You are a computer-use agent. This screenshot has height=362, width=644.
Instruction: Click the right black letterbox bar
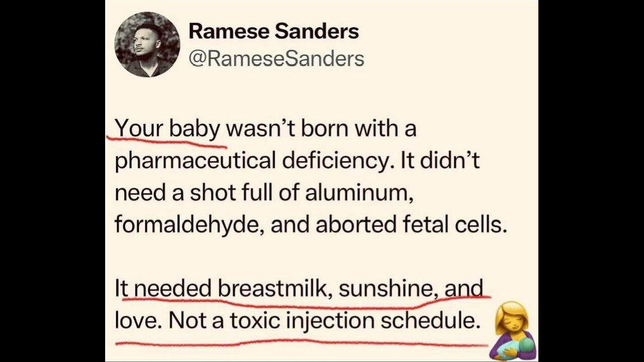(591, 181)
